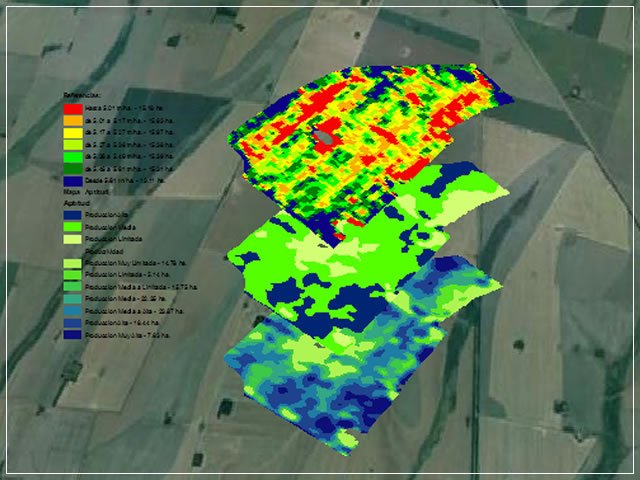Image resolution: width=640 pixels, height=480 pixels.
Task: Select the 'Produccion Muy Limitada' swatch
Action: pos(71,263)
